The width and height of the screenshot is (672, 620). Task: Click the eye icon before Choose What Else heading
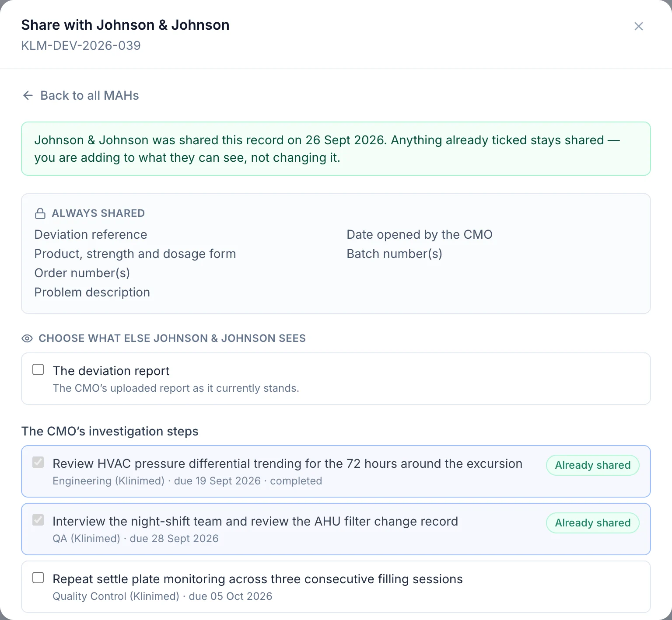point(27,338)
